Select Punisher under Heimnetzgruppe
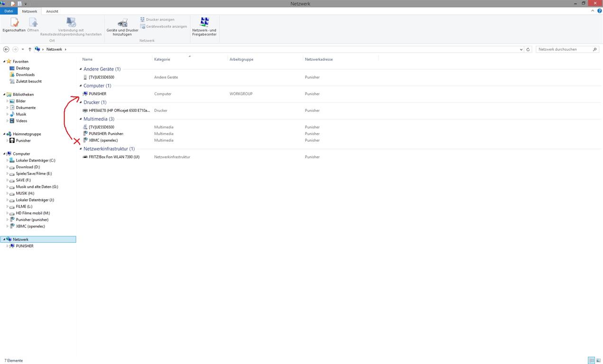Screen dimensions: 603x364 click(23, 141)
